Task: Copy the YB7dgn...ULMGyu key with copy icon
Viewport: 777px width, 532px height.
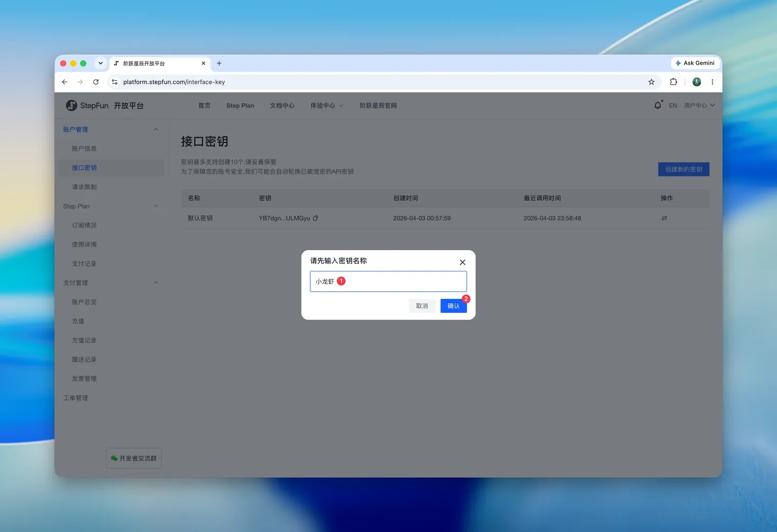Action: 315,218
